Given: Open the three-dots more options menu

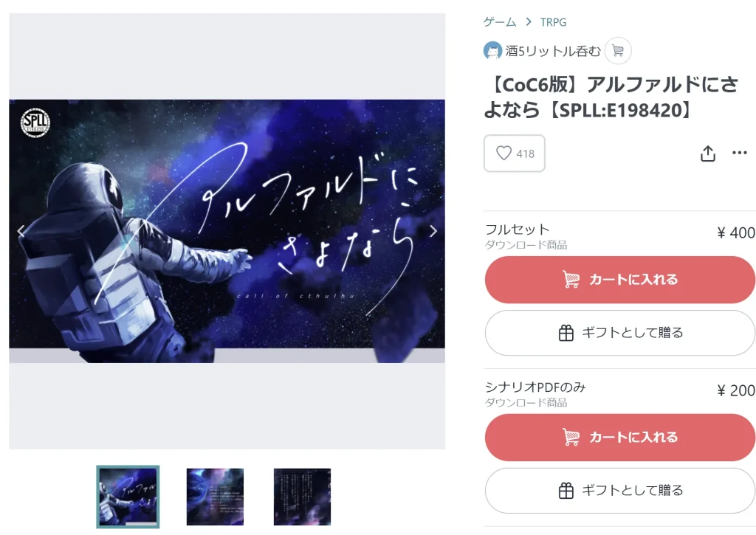Looking at the screenshot, I should pos(739,153).
